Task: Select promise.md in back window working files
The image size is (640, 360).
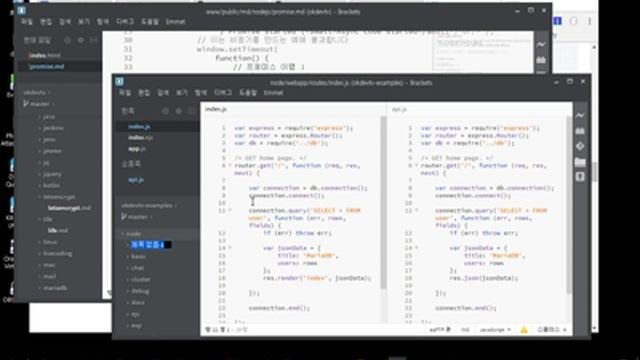Action: click(x=47, y=67)
